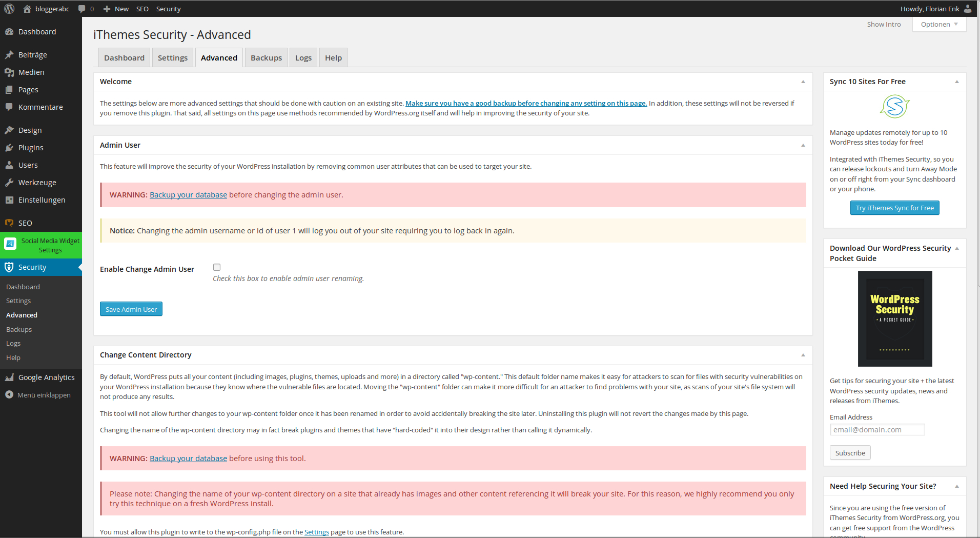Open Advanced in Security submenu
This screenshot has width=980, height=538.
[22, 315]
